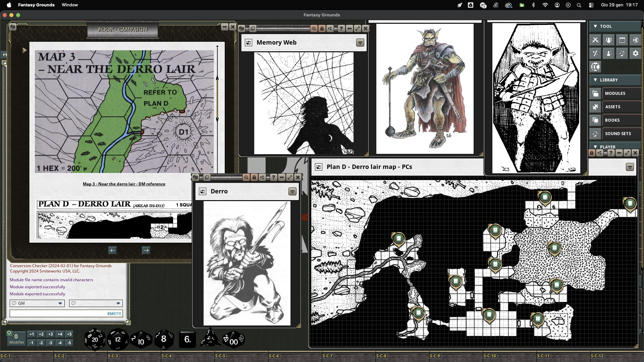Toggle sharing on the Memory Web window
The width and height of the screenshot is (644, 362).
(x=330, y=28)
